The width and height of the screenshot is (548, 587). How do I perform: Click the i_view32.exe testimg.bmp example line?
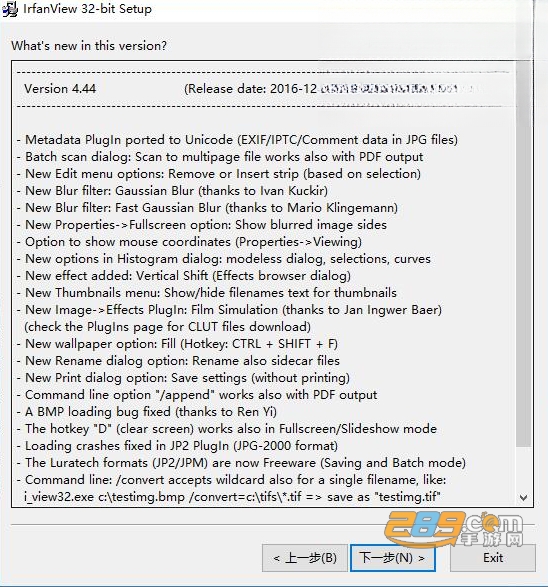pos(232,497)
